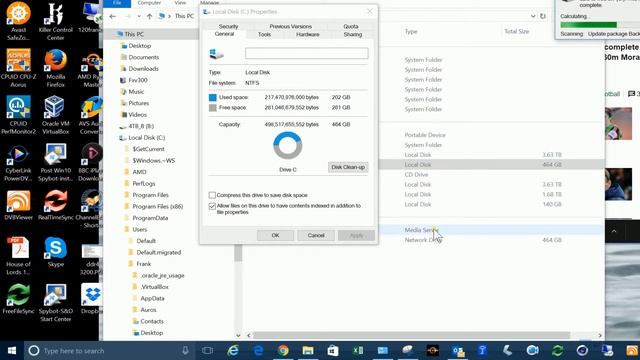Screen dimensions: 640x360
Task: Open FreeFileSync desktop icon
Action: (18, 299)
